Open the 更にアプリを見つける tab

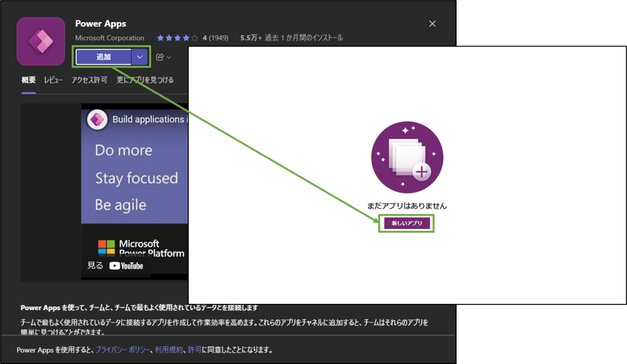tap(145, 80)
